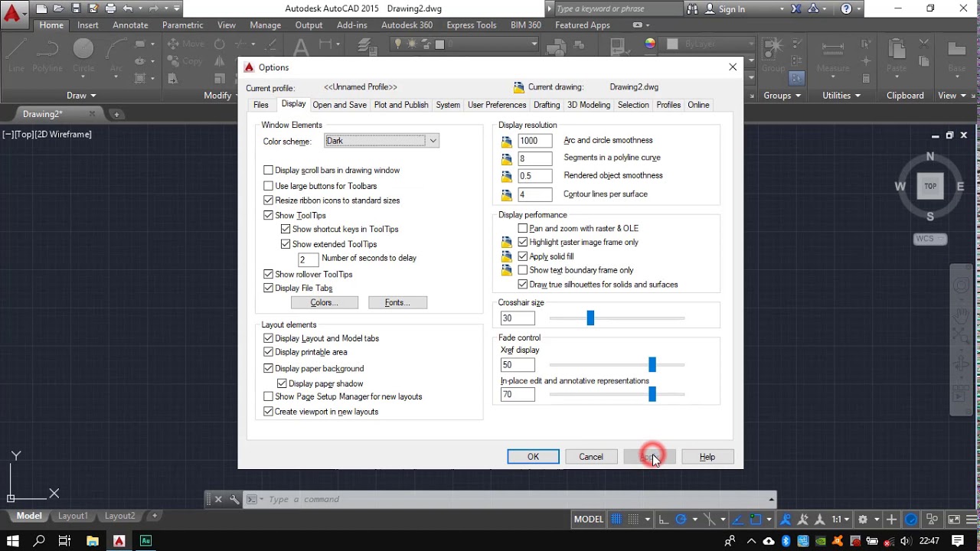Open the WCS dropdown under the ViewCube

pos(930,239)
